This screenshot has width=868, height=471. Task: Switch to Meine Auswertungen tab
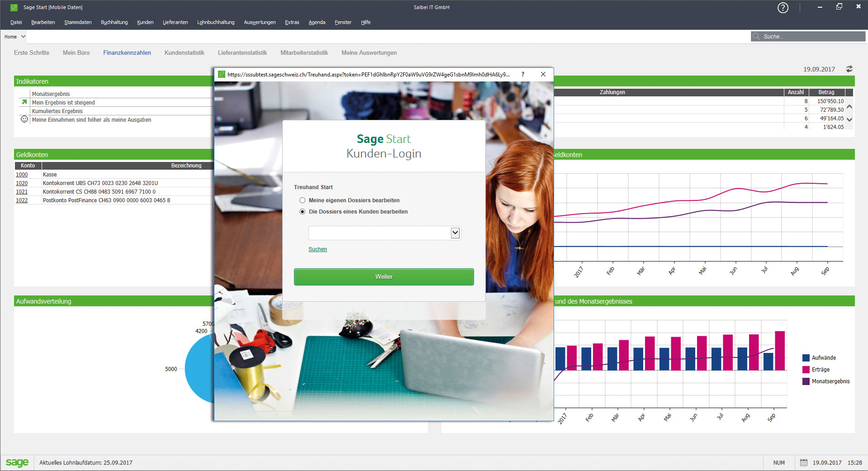click(x=369, y=52)
